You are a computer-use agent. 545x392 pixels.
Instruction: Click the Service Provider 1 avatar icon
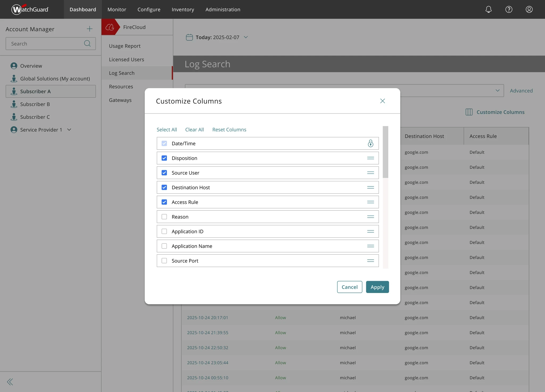pos(14,130)
